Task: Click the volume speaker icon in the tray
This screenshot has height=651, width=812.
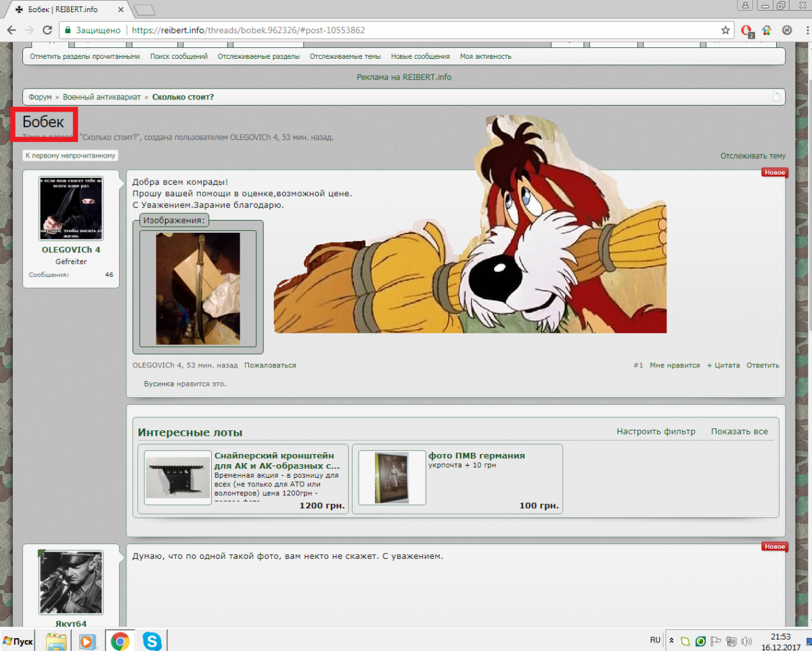Action: point(746,640)
